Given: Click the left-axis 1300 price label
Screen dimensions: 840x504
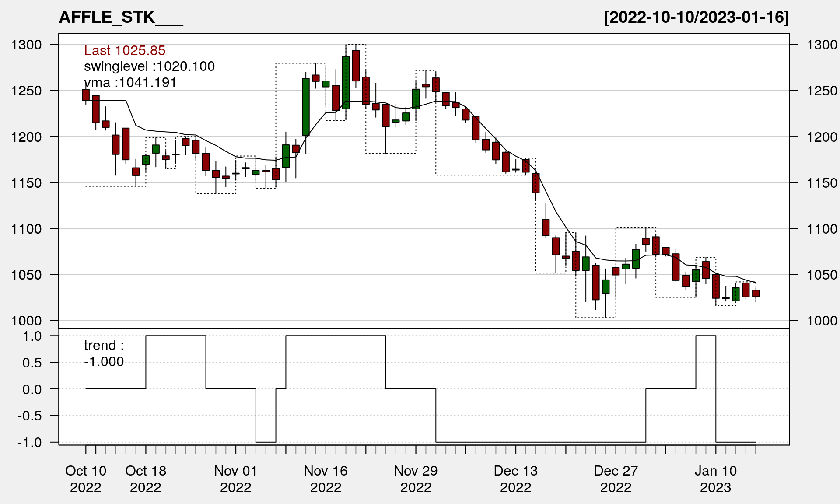Looking at the screenshot, I should click(26, 45).
